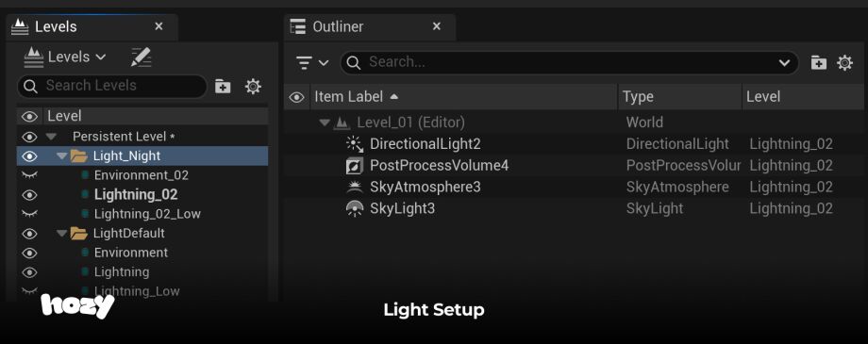Open the Levels dropdown menu

click(65, 57)
